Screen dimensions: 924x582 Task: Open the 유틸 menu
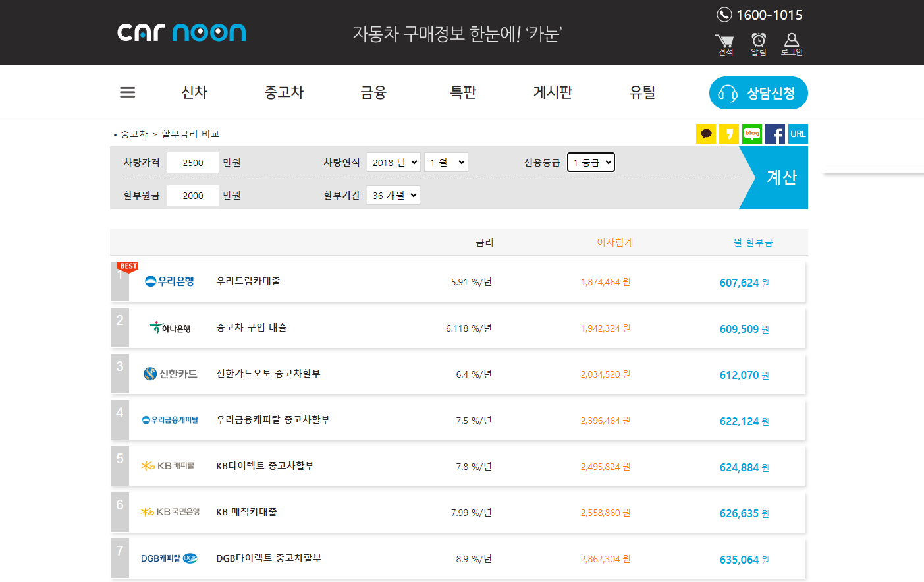click(642, 92)
